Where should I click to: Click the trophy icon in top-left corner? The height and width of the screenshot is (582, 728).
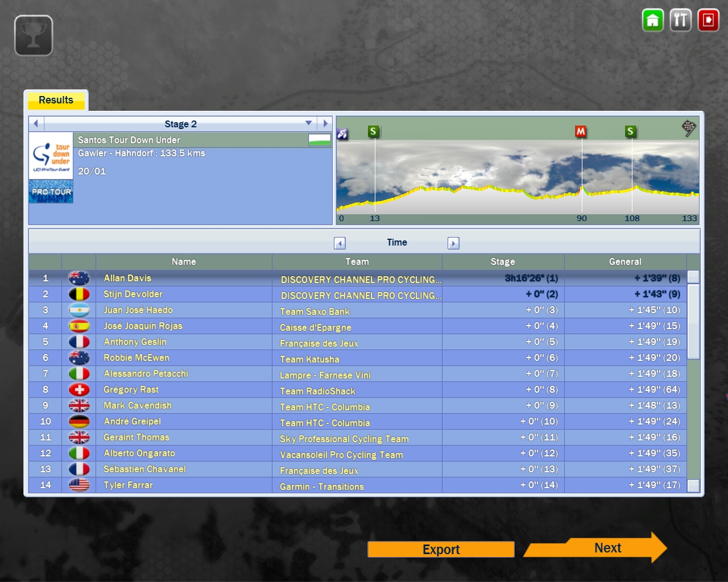click(34, 36)
